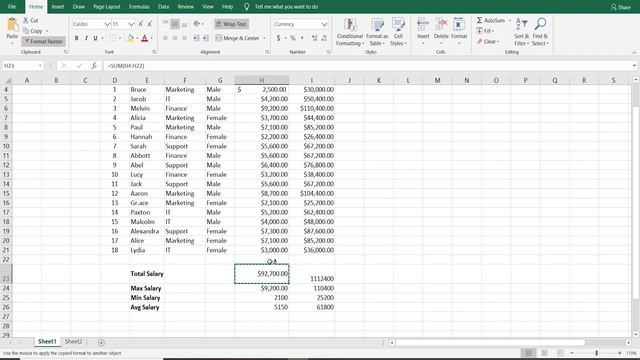Open the Orientation text-angle icon
This screenshot has height=360, width=640.
[x=197, y=24]
